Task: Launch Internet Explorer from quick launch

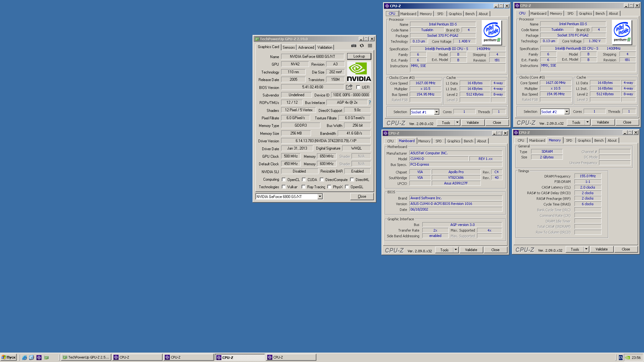Action: tap(24, 357)
